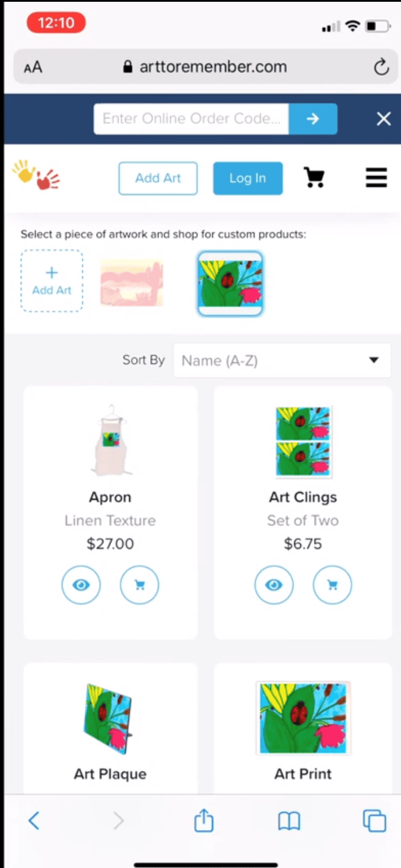Click the Log In button
The image size is (401, 868).
[x=248, y=178]
